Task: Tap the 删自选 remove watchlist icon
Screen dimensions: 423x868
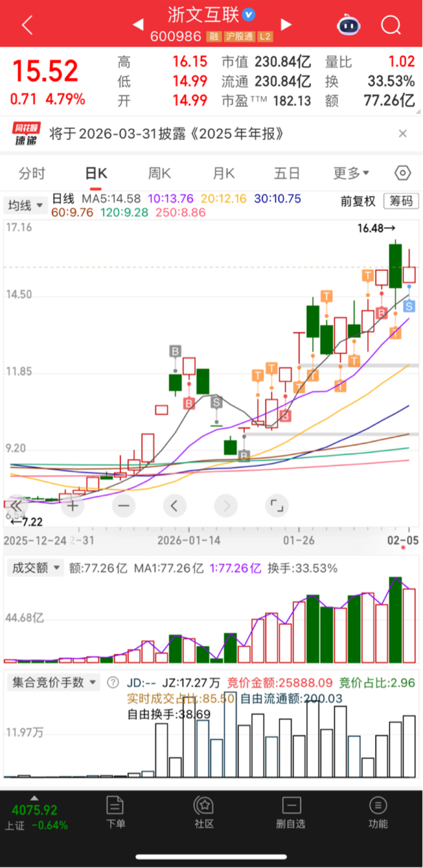Action: pyautogui.click(x=291, y=812)
